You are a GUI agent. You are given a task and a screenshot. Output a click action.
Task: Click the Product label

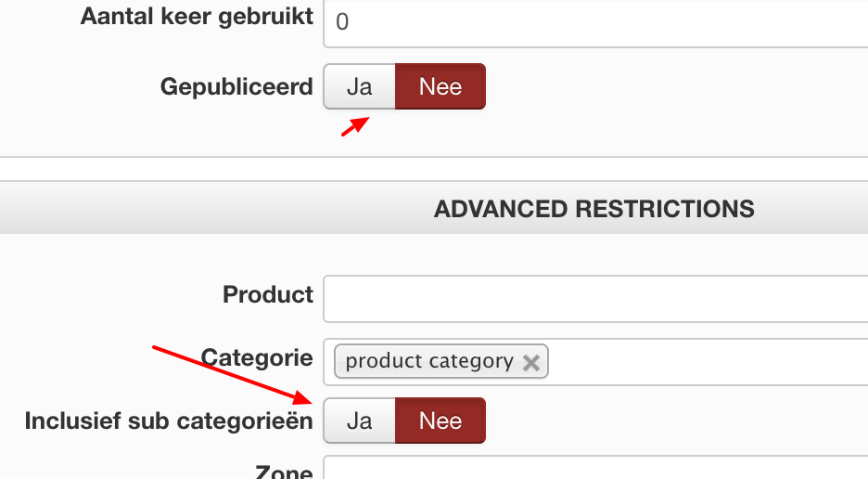[x=268, y=295]
